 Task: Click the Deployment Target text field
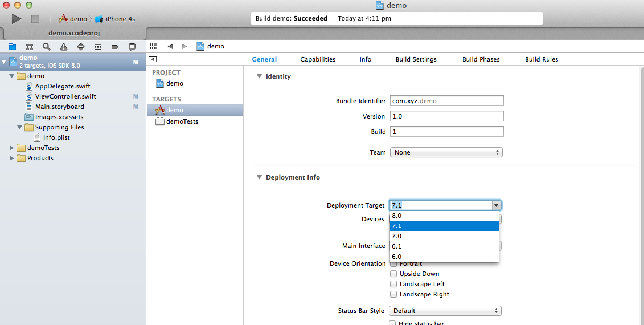441,205
